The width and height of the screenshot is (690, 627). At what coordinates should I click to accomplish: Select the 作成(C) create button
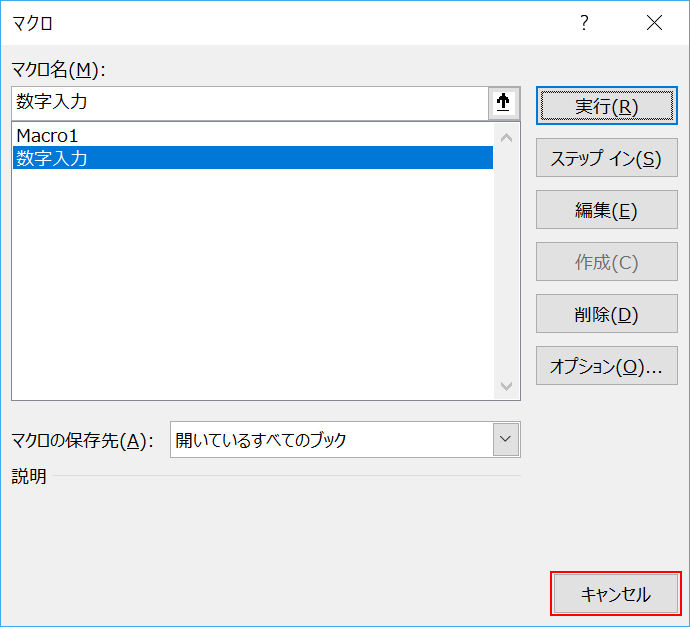[606, 261]
